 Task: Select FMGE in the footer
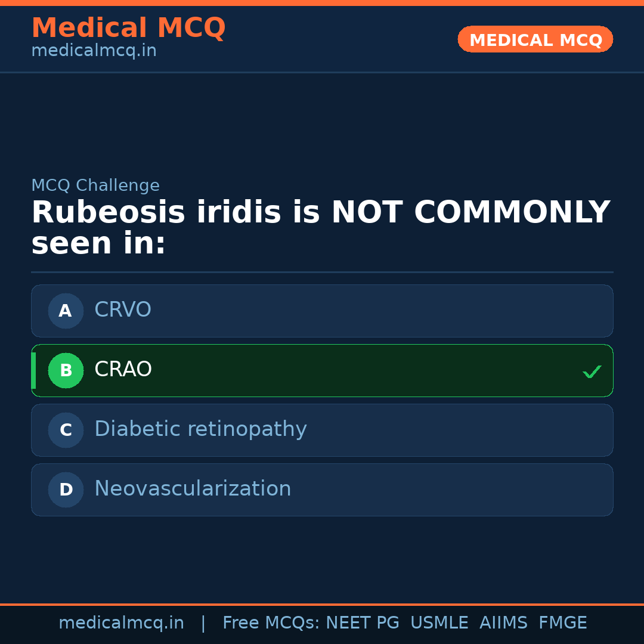pos(562,623)
